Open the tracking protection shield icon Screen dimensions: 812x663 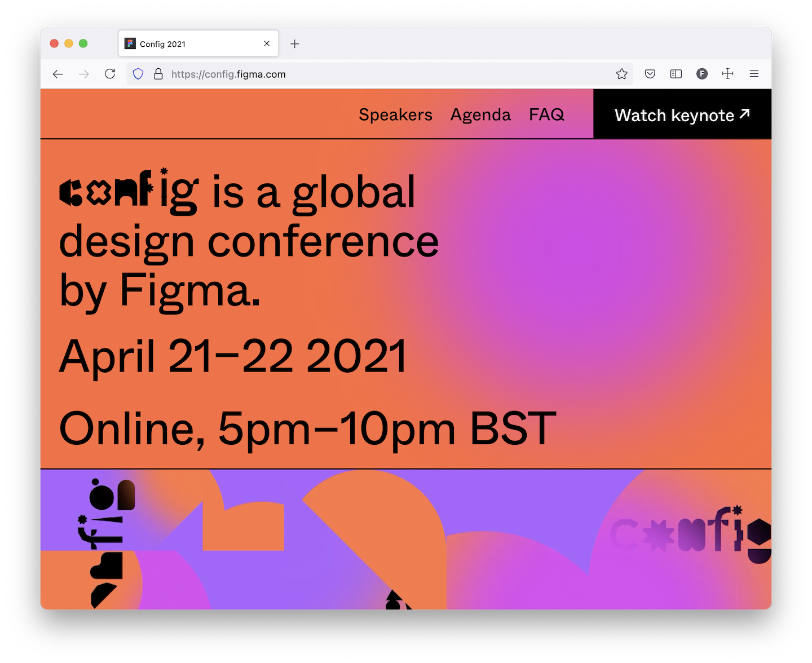(x=138, y=74)
